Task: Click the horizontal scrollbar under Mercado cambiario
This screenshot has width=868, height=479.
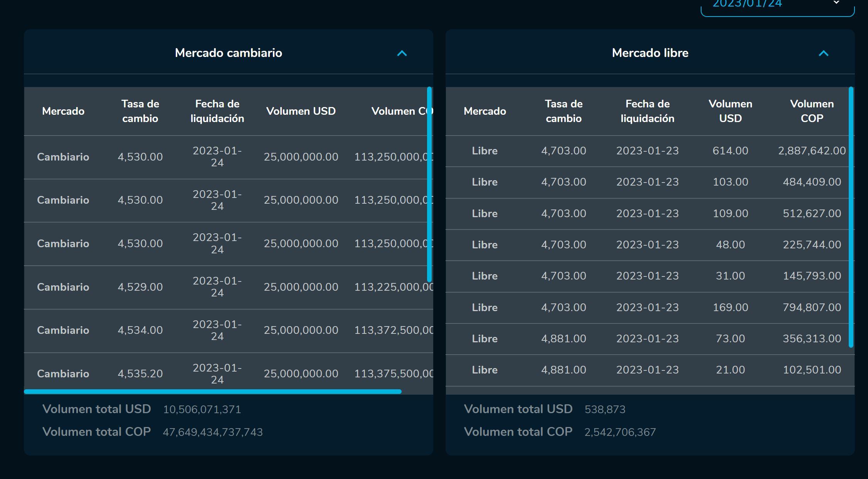Action: coord(212,391)
